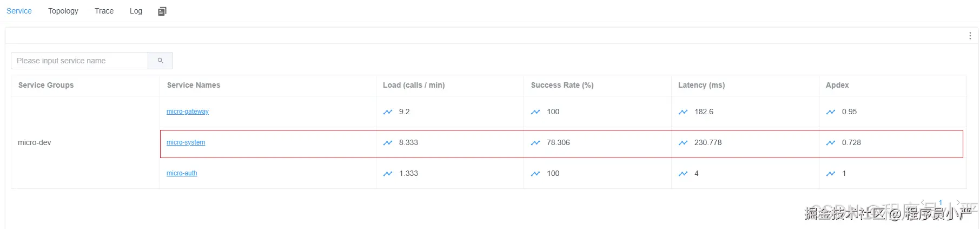
Task: Open the micro-auth service link
Action: (182, 173)
